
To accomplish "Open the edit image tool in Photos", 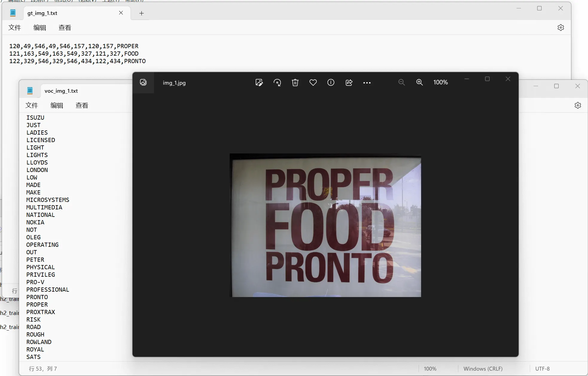I will (x=259, y=83).
